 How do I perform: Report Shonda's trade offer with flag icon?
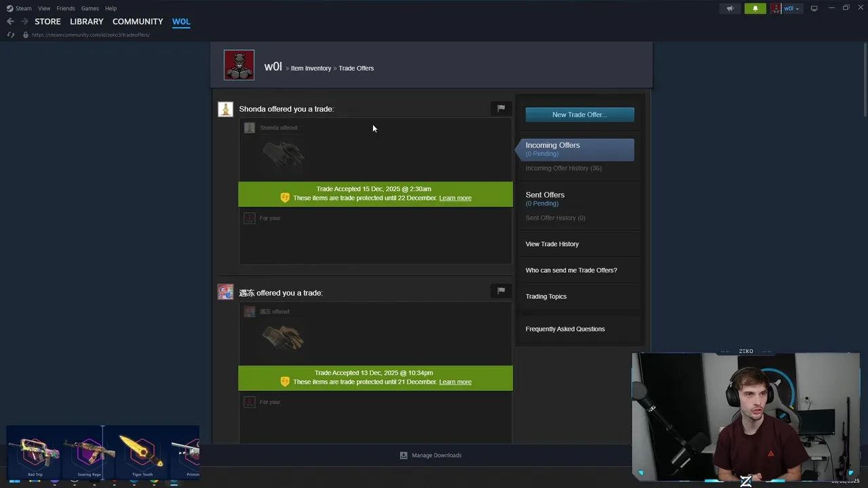point(501,108)
